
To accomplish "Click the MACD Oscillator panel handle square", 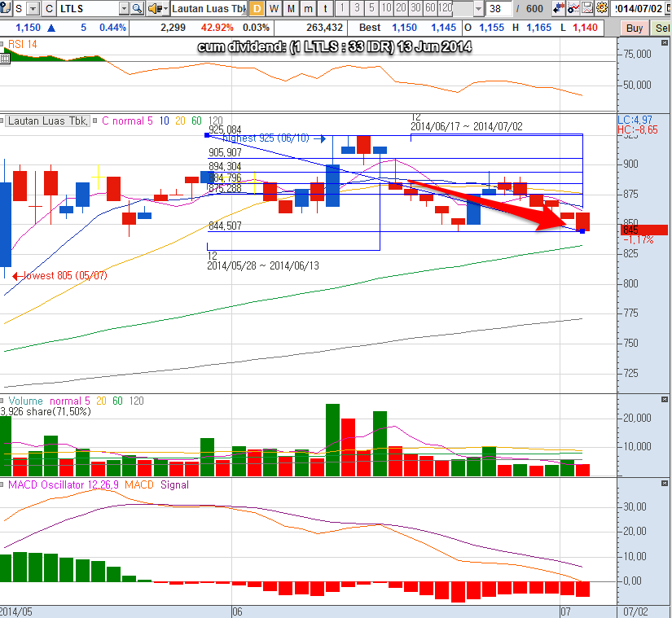I will (x=2, y=484).
